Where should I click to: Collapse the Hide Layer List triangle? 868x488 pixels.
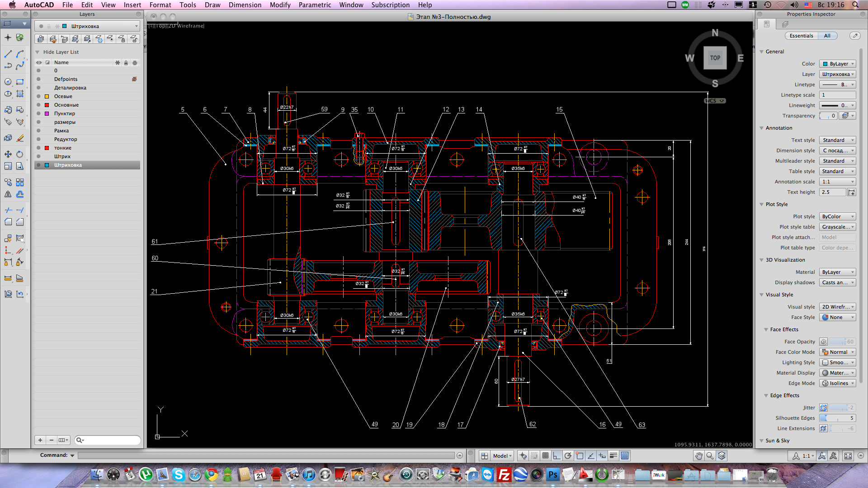(x=38, y=52)
